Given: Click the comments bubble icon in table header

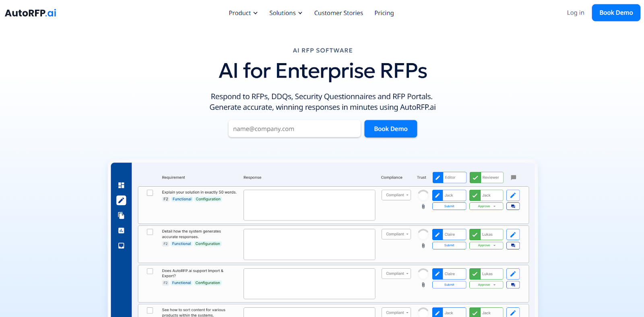Looking at the screenshot, I should coord(514,177).
